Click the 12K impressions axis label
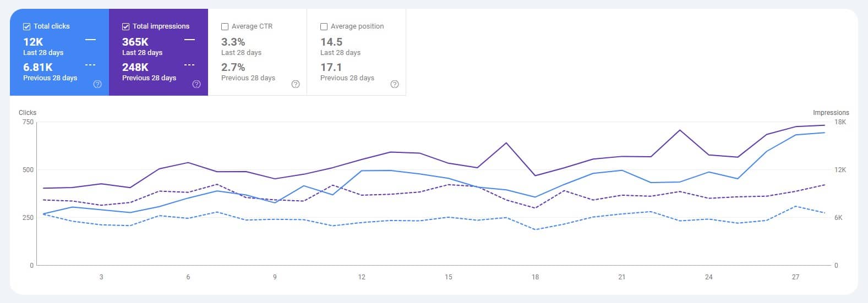 (840, 170)
